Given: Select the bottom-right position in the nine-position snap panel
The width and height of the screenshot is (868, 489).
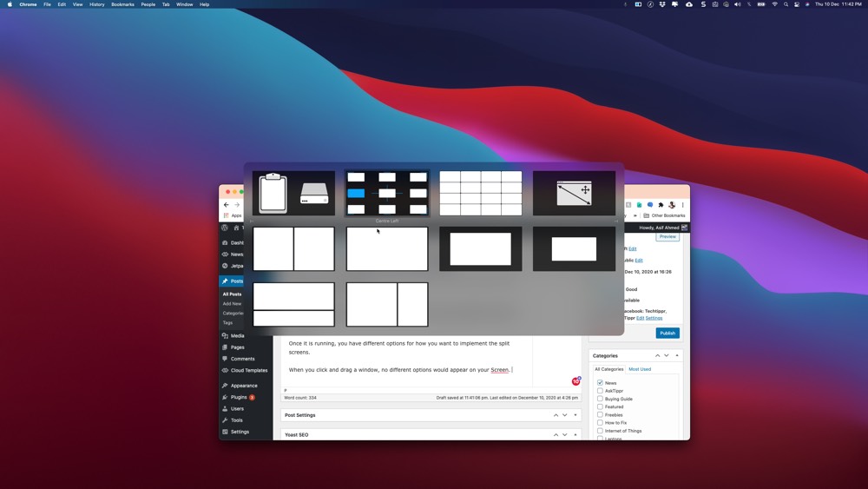Looking at the screenshot, I should click(x=418, y=209).
